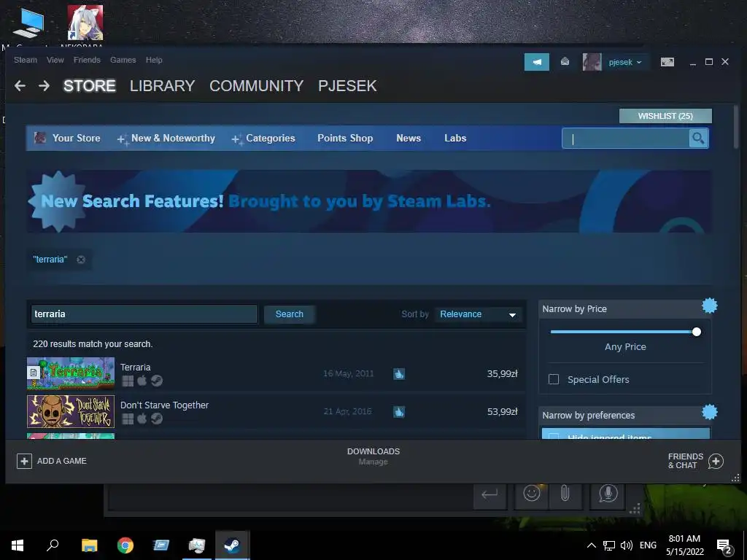Viewport: 747px width, 560px height.
Task: Click Don't Starve Together review thumbs-up icon
Action: [399, 411]
